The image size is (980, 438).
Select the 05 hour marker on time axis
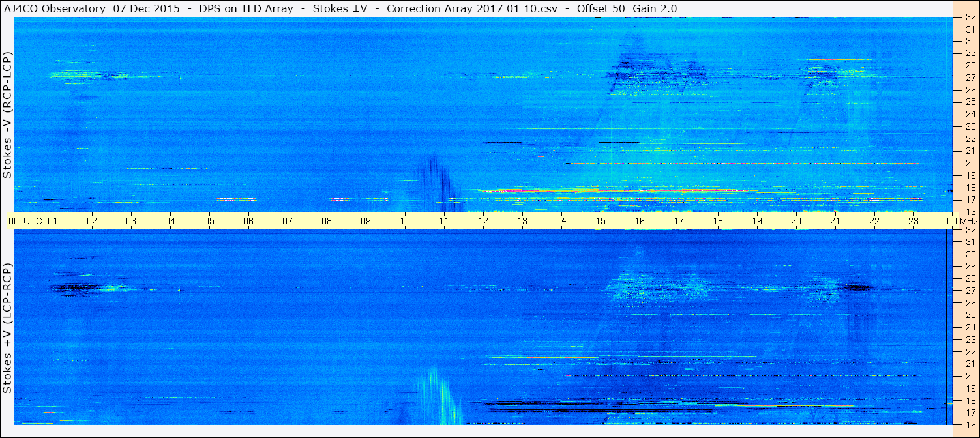click(x=209, y=221)
